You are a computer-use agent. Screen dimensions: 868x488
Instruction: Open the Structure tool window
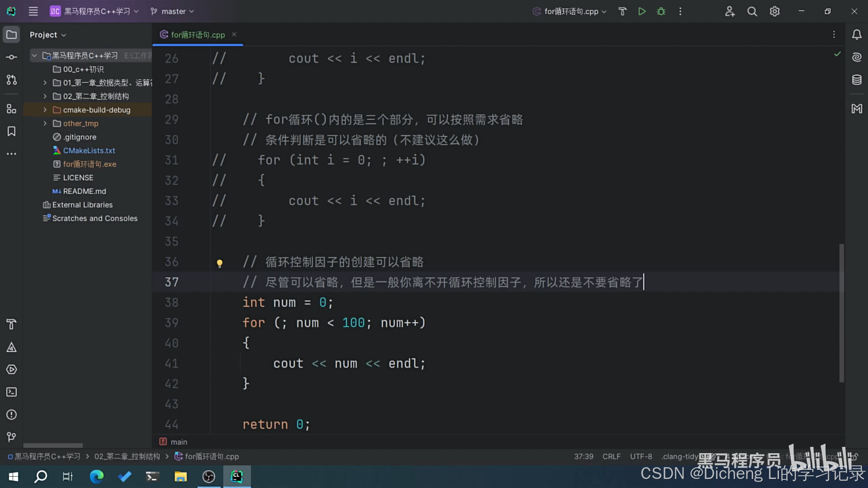[11, 109]
